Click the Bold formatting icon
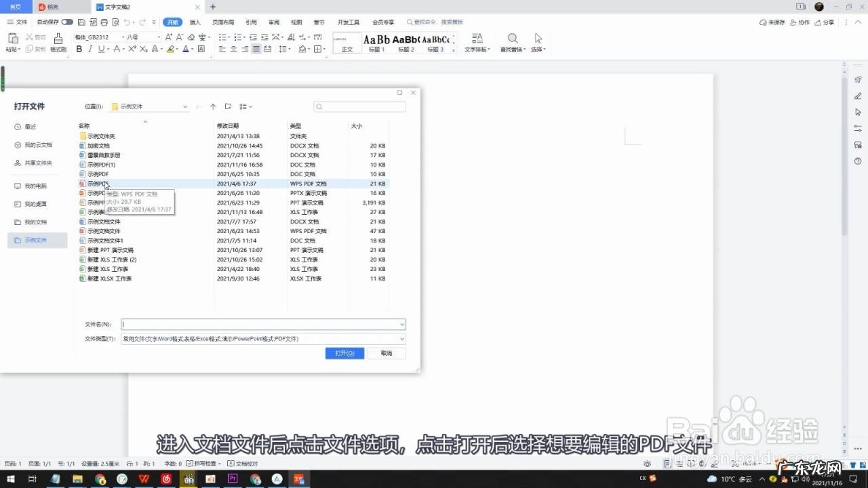The image size is (868, 488). coord(79,49)
